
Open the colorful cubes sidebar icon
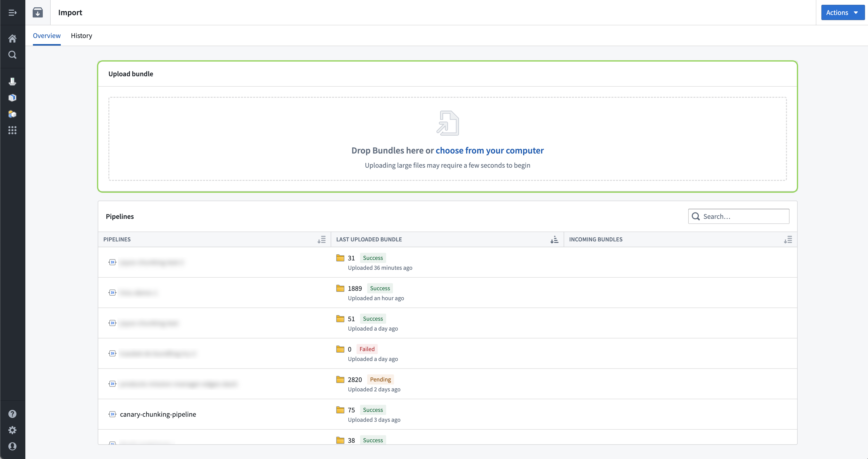coord(12,114)
